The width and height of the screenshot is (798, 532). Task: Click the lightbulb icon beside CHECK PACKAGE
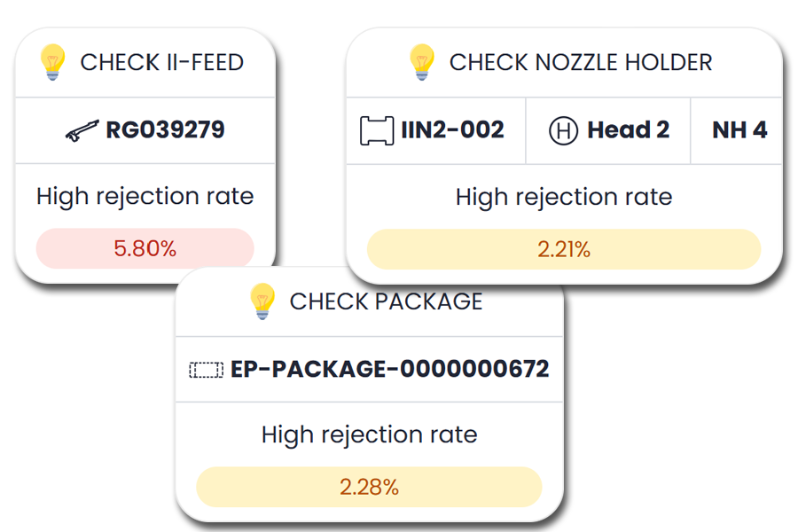[262, 301]
